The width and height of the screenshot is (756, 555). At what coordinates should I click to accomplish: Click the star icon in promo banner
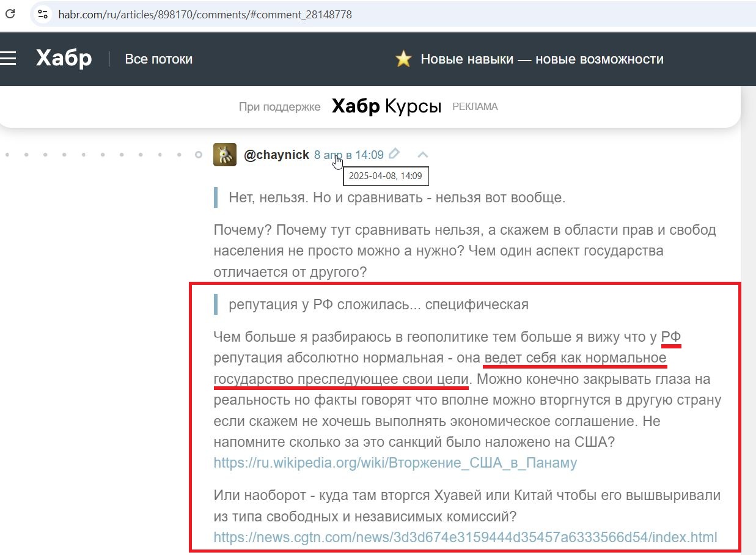click(x=403, y=59)
